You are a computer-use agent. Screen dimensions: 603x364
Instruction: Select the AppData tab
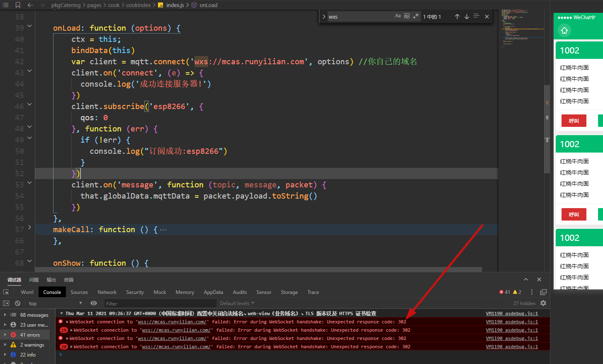(x=213, y=292)
